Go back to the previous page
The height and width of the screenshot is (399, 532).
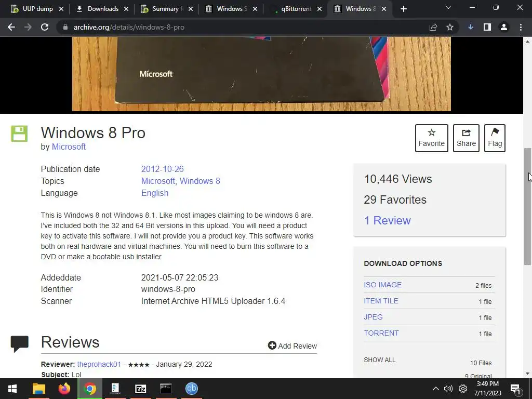(x=11, y=27)
